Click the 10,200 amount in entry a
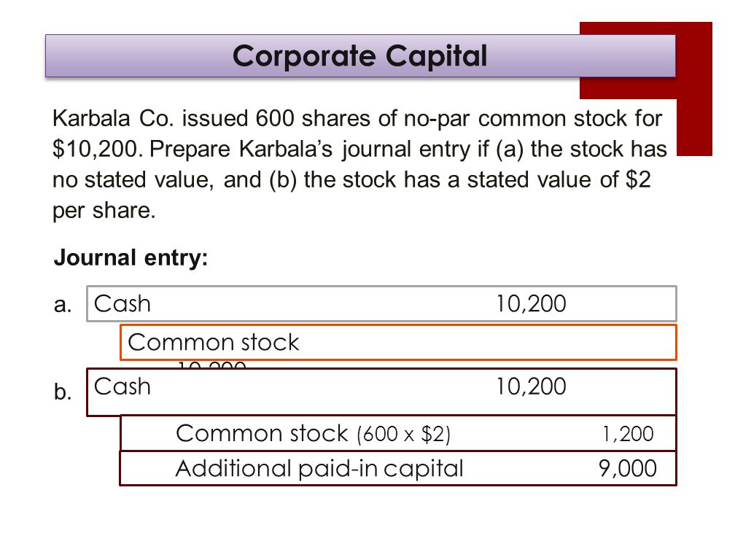 click(531, 303)
